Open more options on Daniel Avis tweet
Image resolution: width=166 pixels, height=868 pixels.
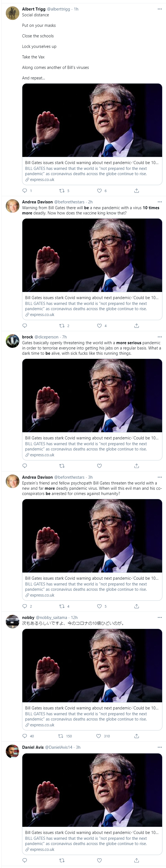pos(160,747)
